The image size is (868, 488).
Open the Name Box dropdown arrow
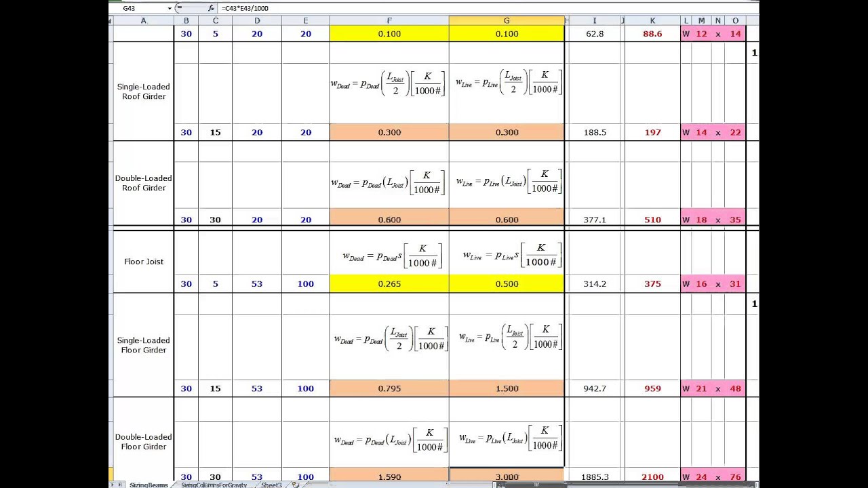(170, 8)
